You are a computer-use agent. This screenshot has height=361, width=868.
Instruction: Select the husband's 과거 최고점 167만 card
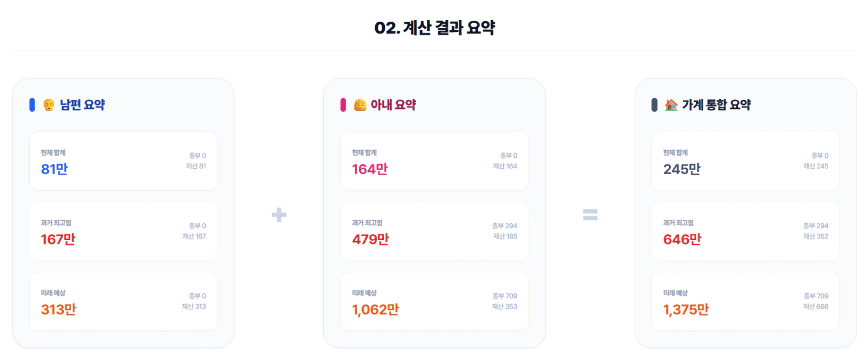coord(123,231)
